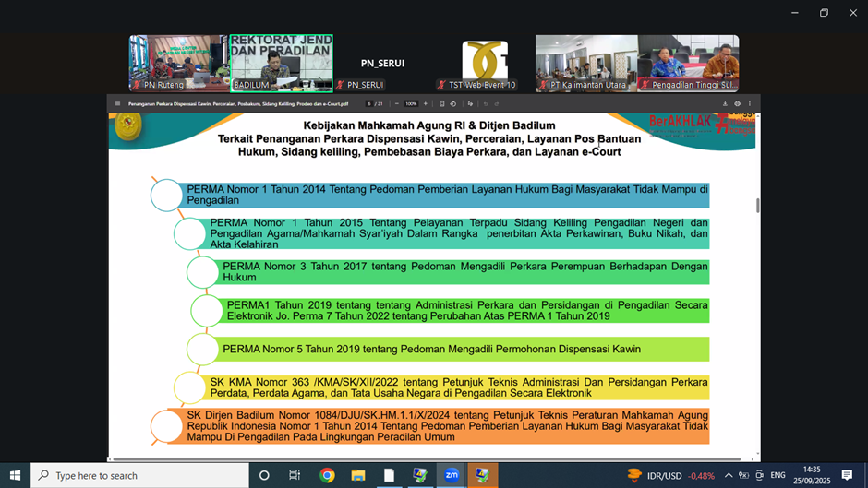
Task: Open PDF viewer more actions menu
Action: [749, 104]
